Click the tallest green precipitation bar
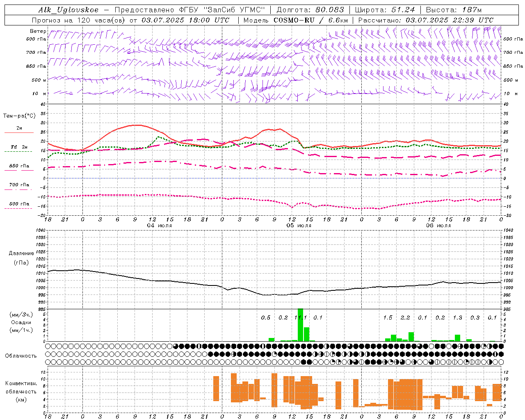The height and width of the screenshot is (420, 525). point(300,325)
